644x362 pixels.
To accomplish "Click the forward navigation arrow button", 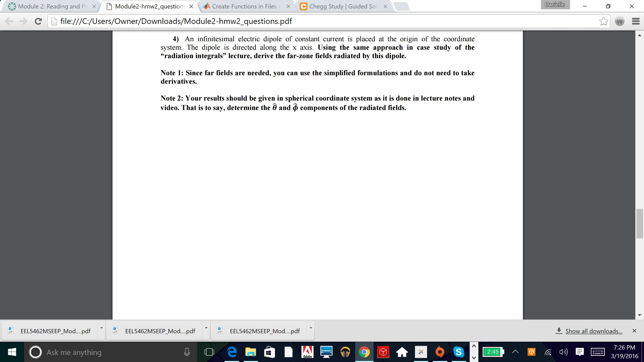I will click(x=23, y=21).
